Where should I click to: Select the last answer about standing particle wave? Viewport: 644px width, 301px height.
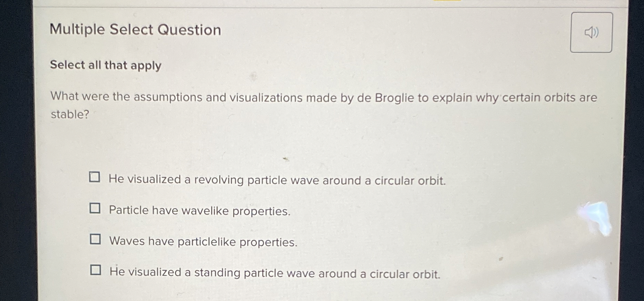point(275,272)
